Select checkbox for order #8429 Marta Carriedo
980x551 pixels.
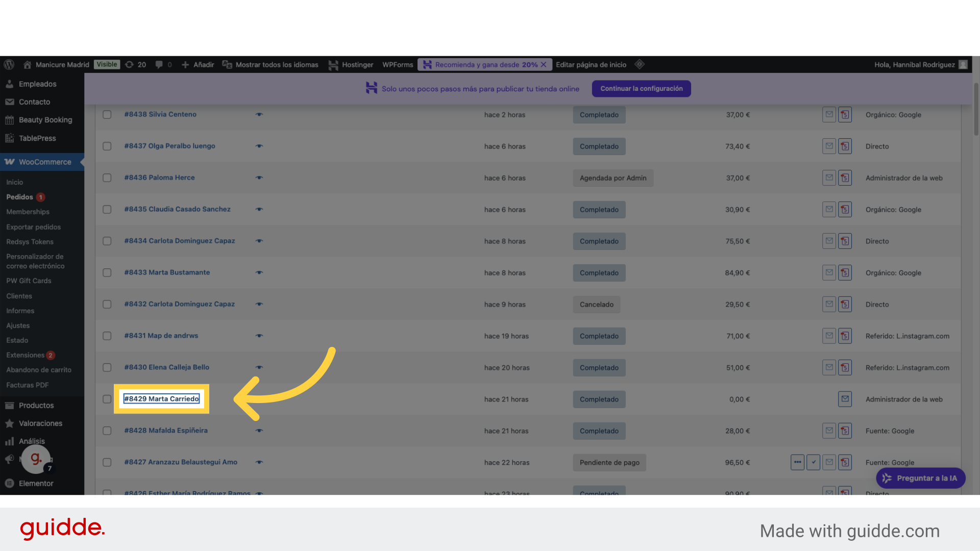(107, 399)
